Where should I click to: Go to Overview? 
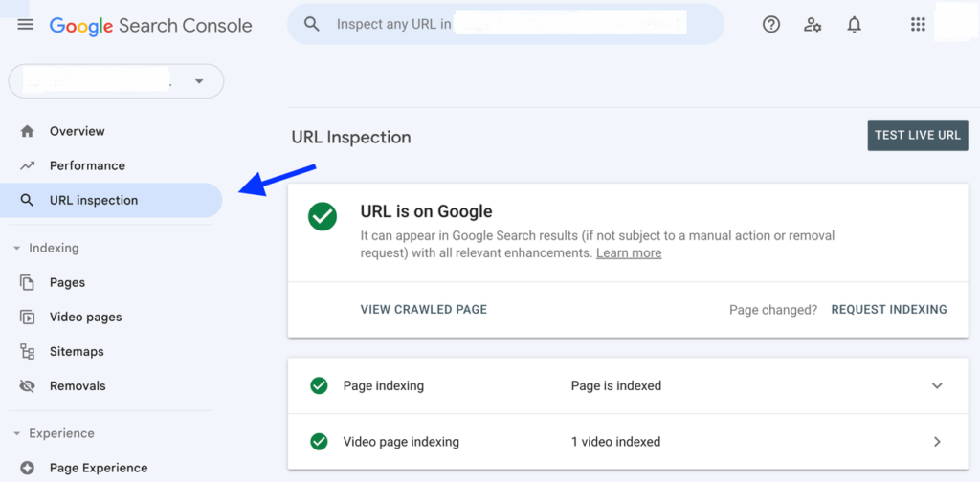coord(78,131)
